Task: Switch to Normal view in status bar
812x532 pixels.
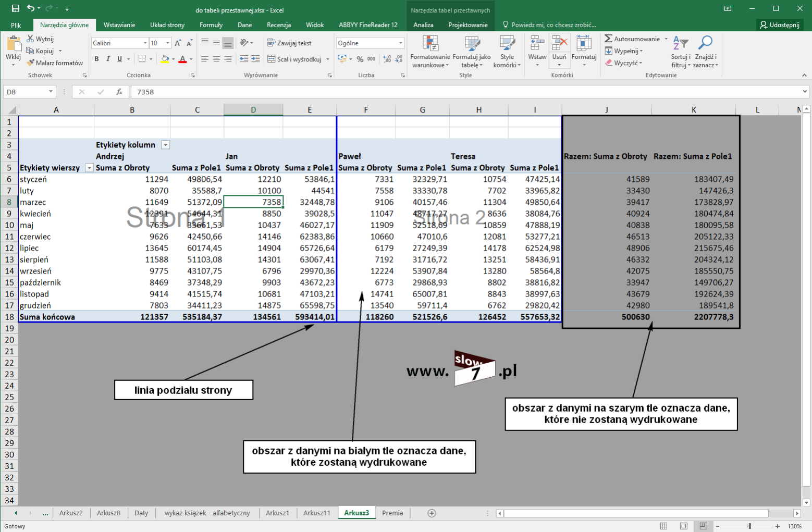Action: [x=663, y=526]
